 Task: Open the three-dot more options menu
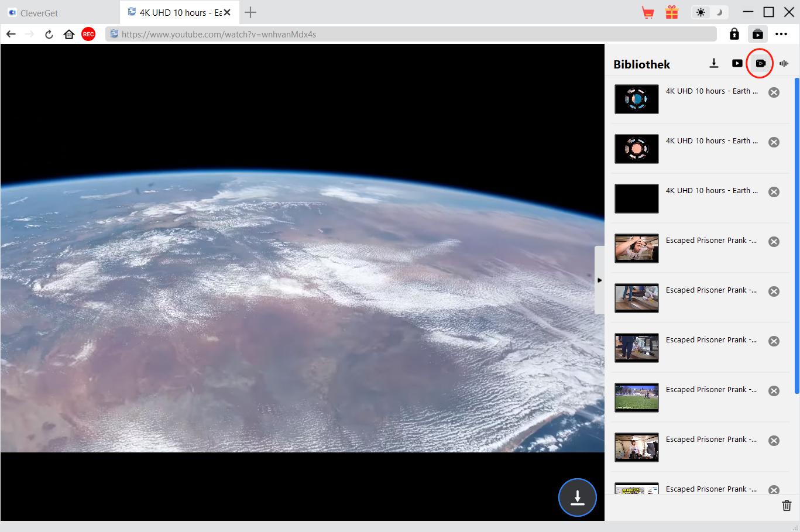pos(781,35)
